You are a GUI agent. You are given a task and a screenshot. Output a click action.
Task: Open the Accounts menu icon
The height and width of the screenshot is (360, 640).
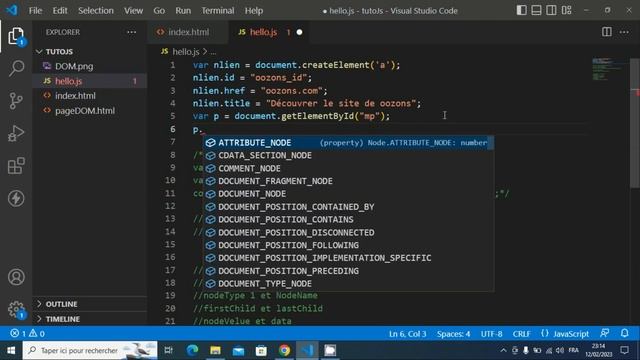pos(16,277)
